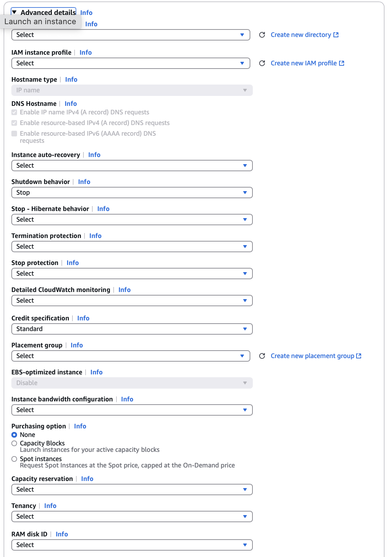Open the Shutdown behavior dropdown
392x557 pixels.
pyautogui.click(x=132, y=193)
